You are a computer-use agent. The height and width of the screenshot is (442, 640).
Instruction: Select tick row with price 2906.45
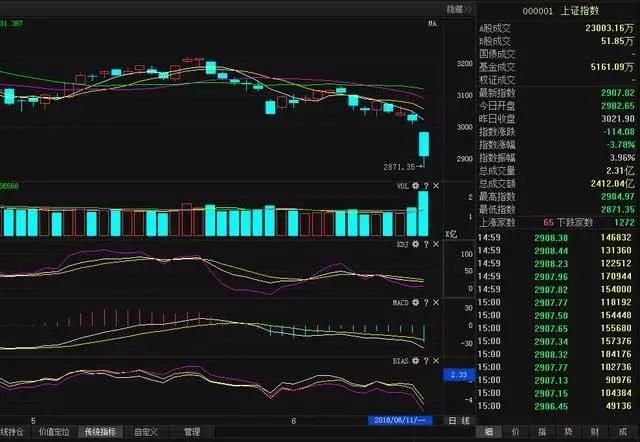[554, 406]
